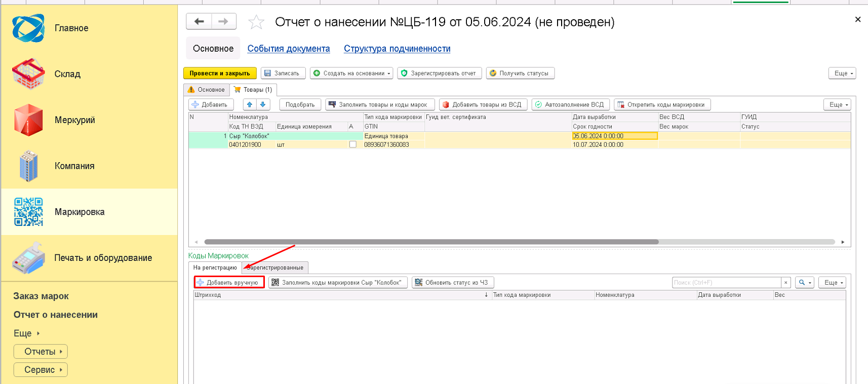Click the favorites star icon
This screenshot has width=868, height=384.
pos(256,22)
